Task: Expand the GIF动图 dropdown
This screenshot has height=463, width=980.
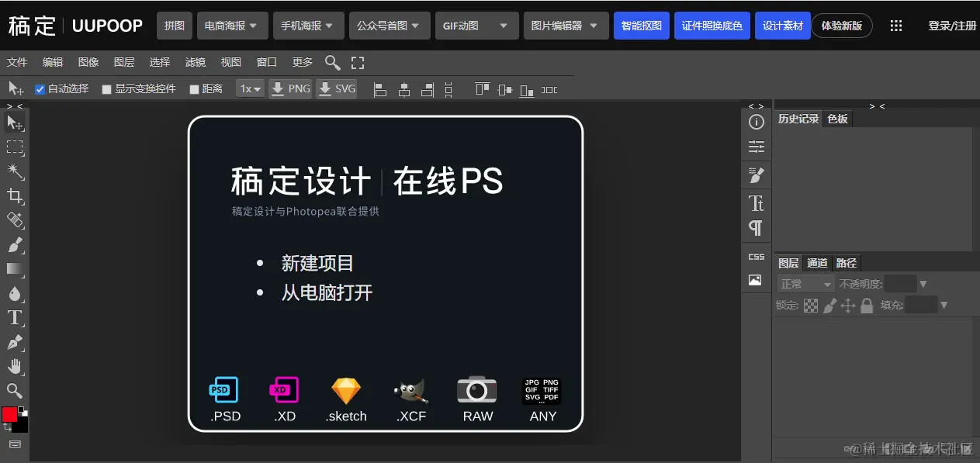Action: click(x=476, y=26)
